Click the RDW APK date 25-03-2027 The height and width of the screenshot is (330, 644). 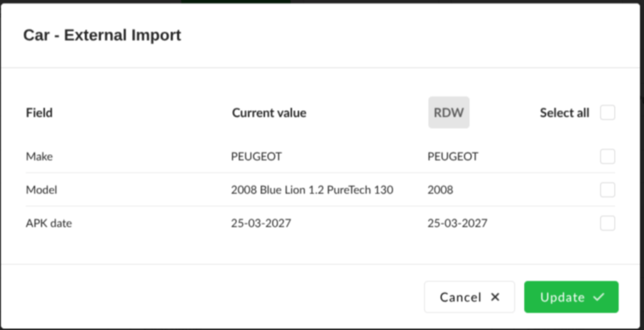coord(457,224)
